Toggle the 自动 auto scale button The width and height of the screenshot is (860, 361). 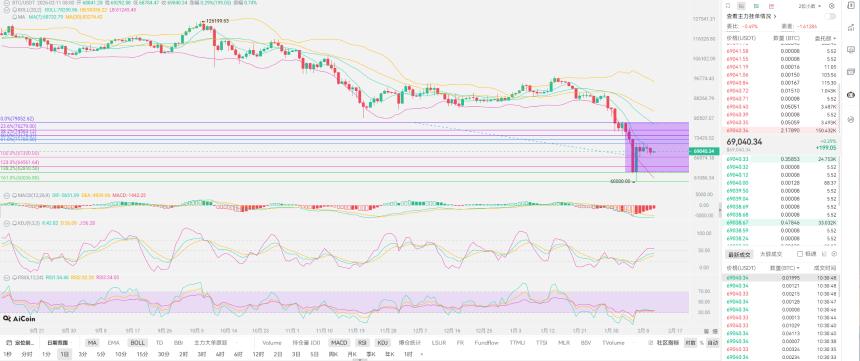pos(712,343)
